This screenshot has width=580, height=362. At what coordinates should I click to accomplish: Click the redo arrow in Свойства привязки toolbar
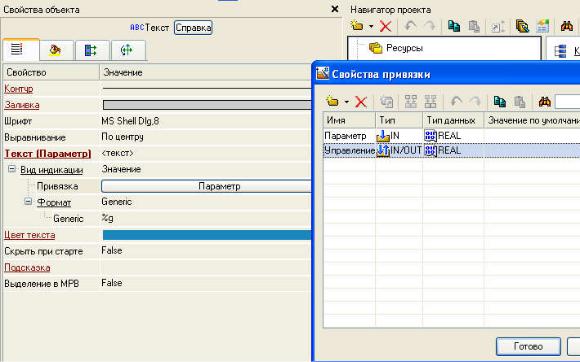475,102
